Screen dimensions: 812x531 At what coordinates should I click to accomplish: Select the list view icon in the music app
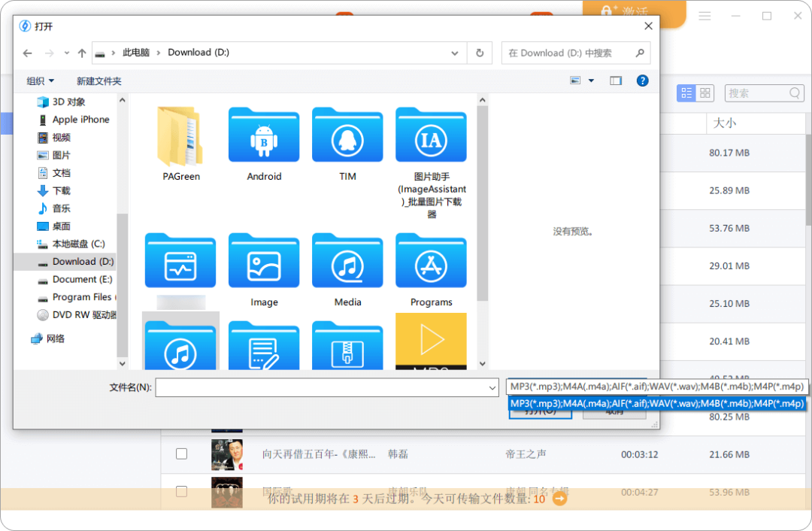(x=686, y=93)
